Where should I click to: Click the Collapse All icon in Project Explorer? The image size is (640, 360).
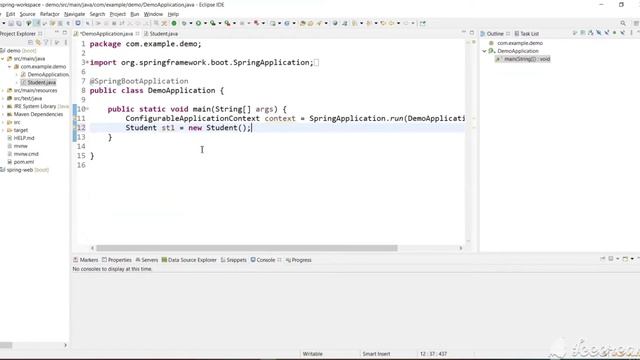(30, 42)
